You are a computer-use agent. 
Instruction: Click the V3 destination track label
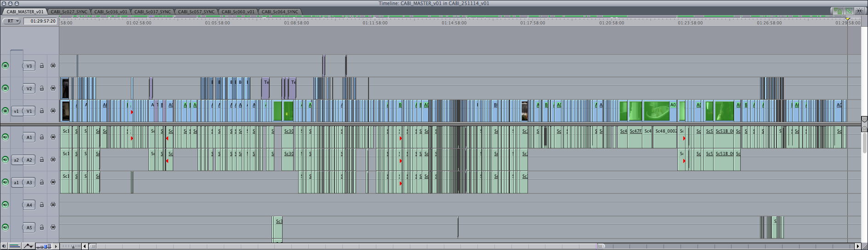click(x=29, y=66)
